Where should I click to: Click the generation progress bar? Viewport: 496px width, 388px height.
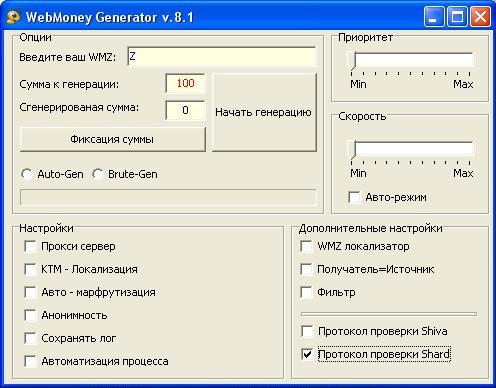click(x=168, y=198)
